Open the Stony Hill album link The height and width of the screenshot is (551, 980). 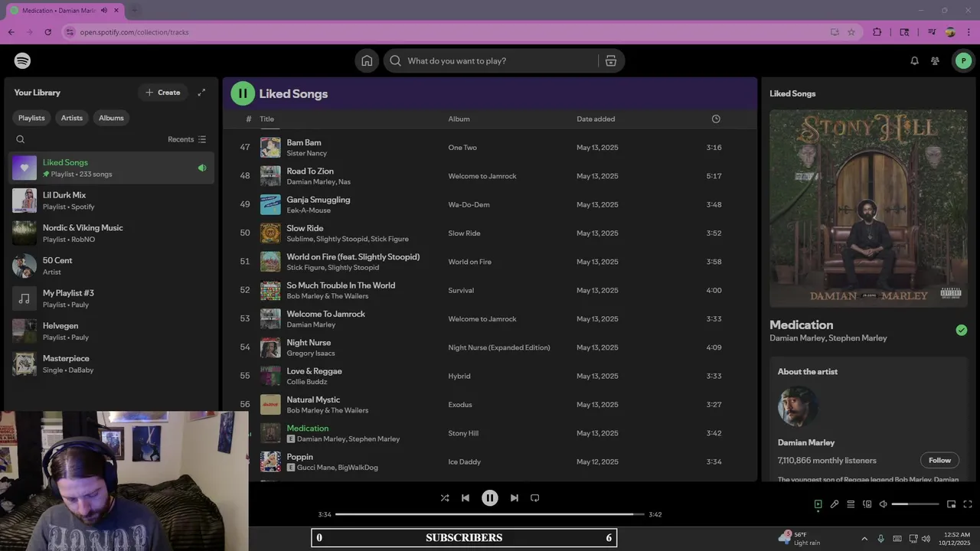(x=463, y=433)
